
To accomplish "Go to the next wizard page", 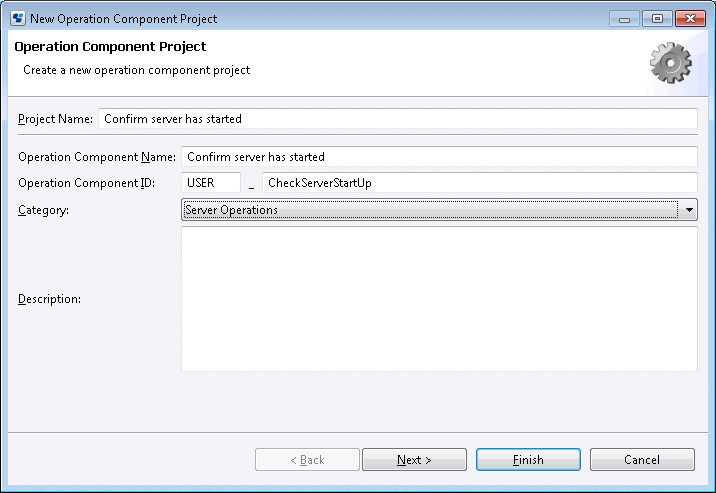I will [x=414, y=460].
